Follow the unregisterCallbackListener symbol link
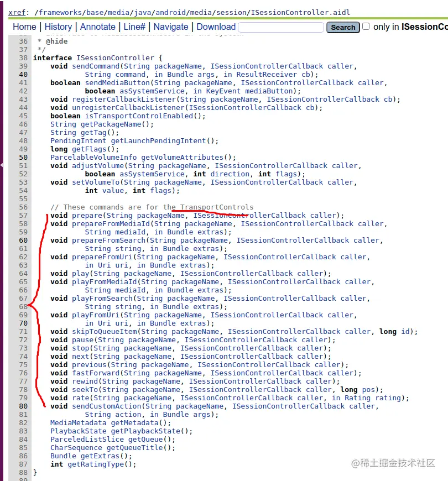448x481 pixels. click(x=128, y=107)
